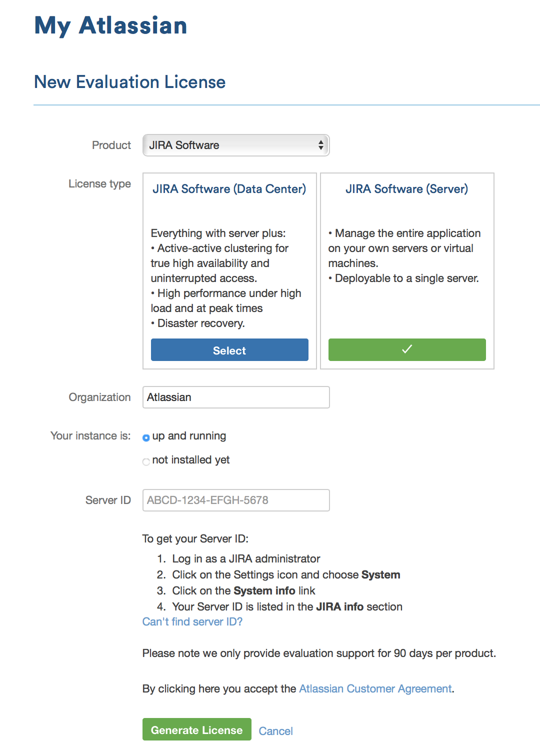Click the New Evaluation License heading

pos(130,81)
